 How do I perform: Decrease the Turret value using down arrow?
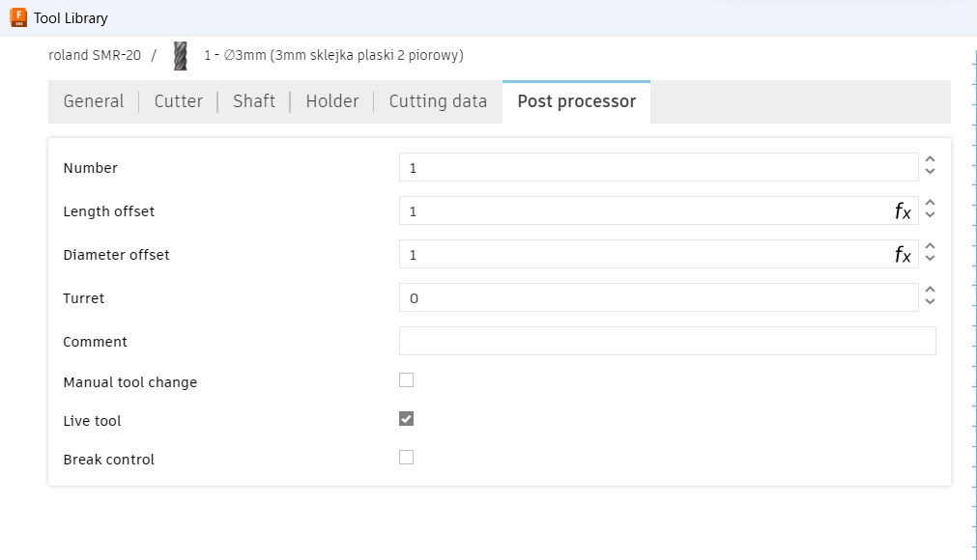[931, 302]
